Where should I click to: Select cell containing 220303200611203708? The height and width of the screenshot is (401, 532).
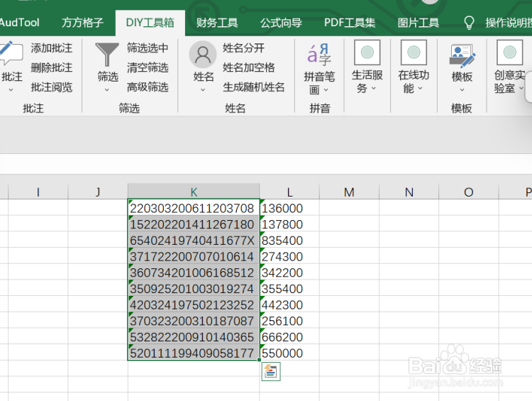(x=194, y=208)
